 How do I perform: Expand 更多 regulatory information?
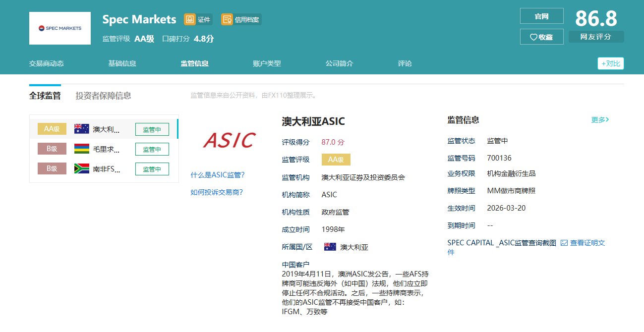[x=599, y=120]
